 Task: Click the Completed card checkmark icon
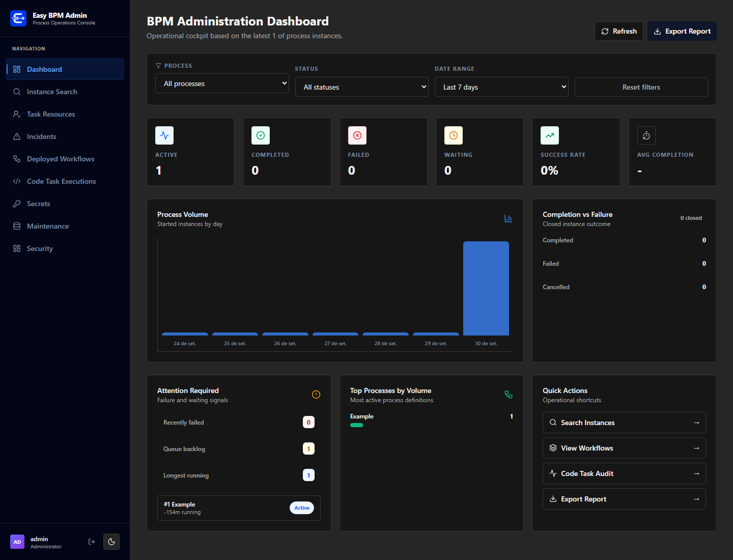click(261, 135)
